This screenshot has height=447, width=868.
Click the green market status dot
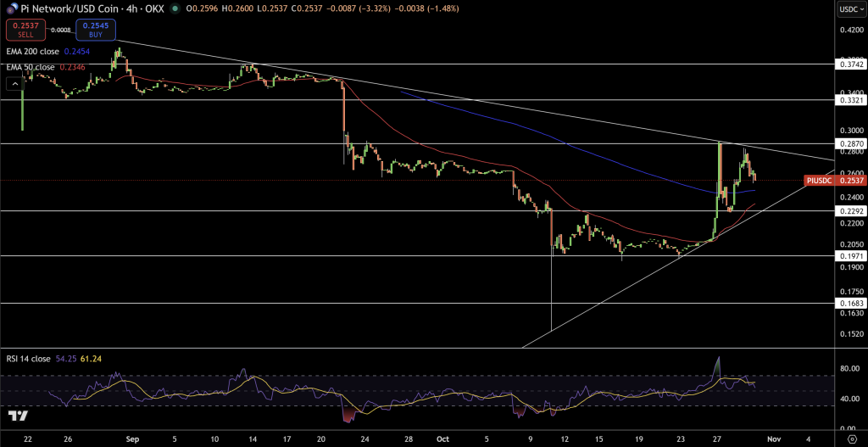(175, 8)
